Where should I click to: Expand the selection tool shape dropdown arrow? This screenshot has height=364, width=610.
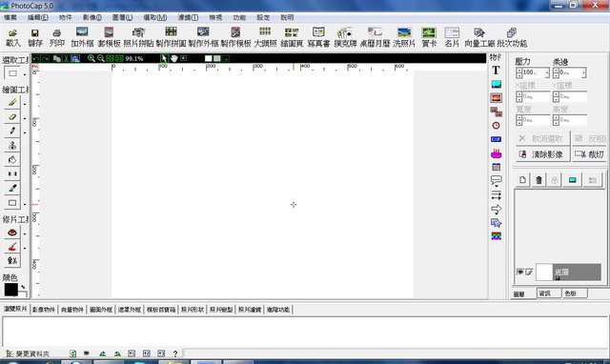(25, 74)
